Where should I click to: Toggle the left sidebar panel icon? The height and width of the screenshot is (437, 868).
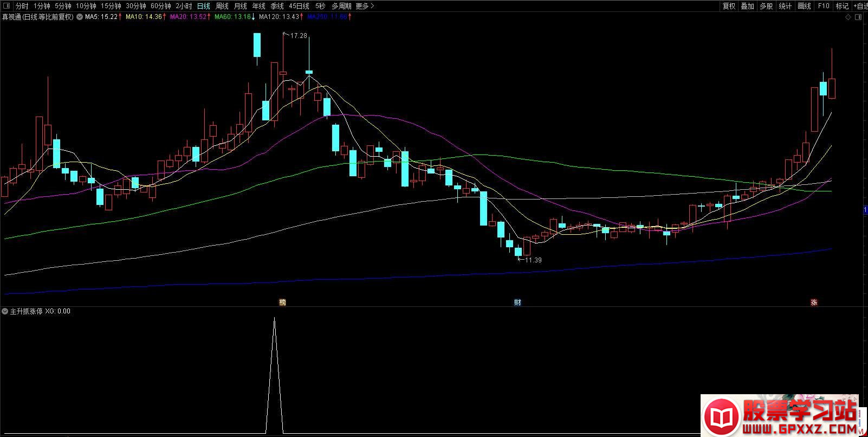7,6
